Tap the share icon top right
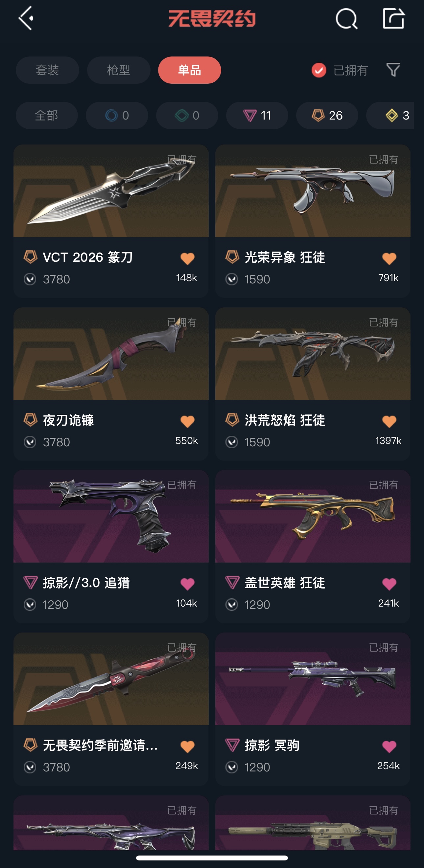 [x=394, y=18]
